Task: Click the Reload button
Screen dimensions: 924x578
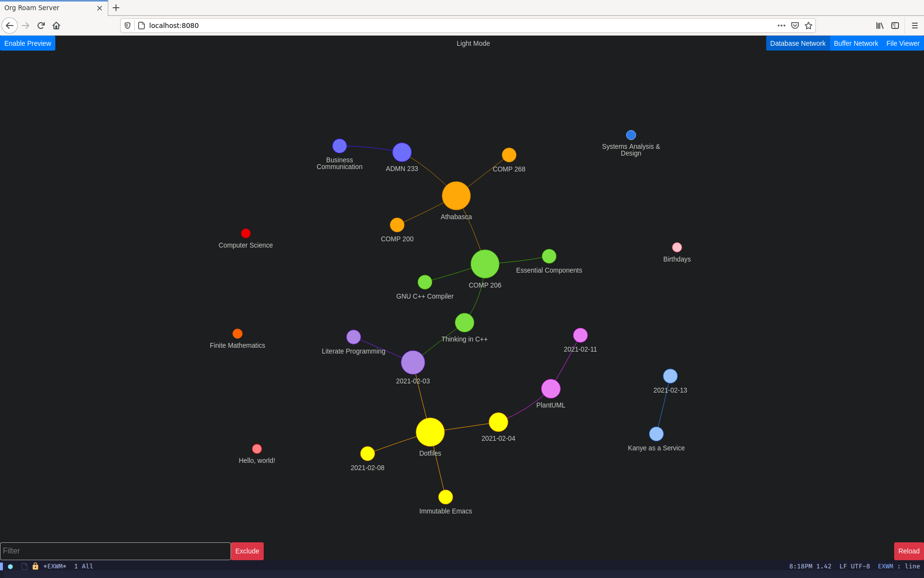Action: (907, 551)
